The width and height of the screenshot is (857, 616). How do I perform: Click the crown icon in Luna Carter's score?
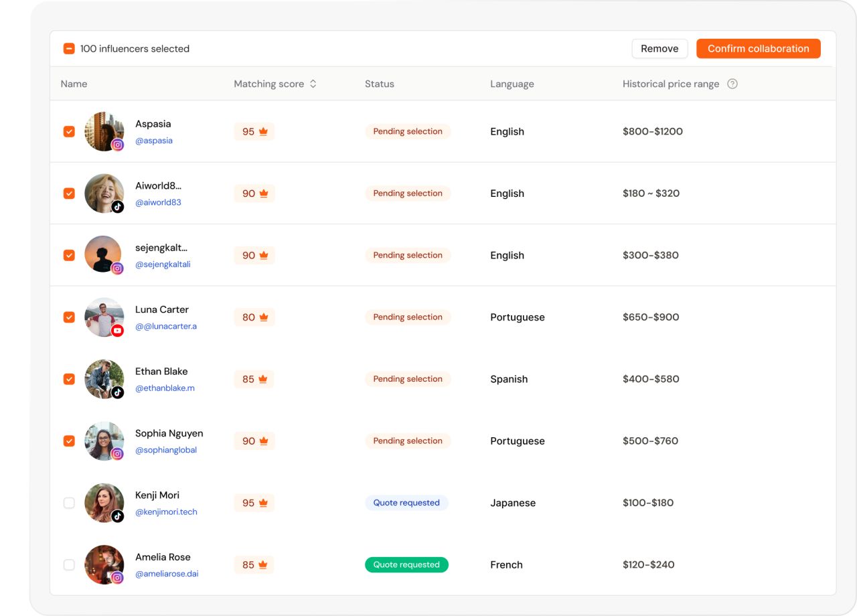point(263,317)
